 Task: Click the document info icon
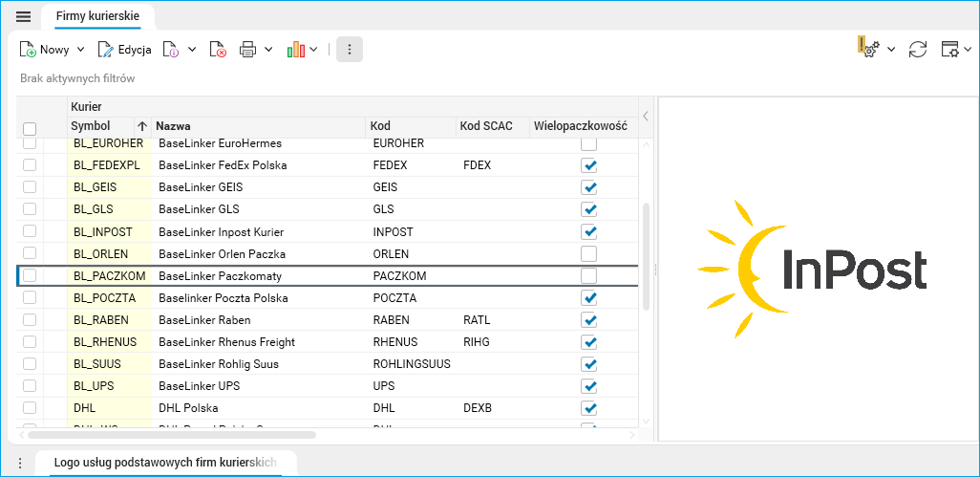(171, 50)
